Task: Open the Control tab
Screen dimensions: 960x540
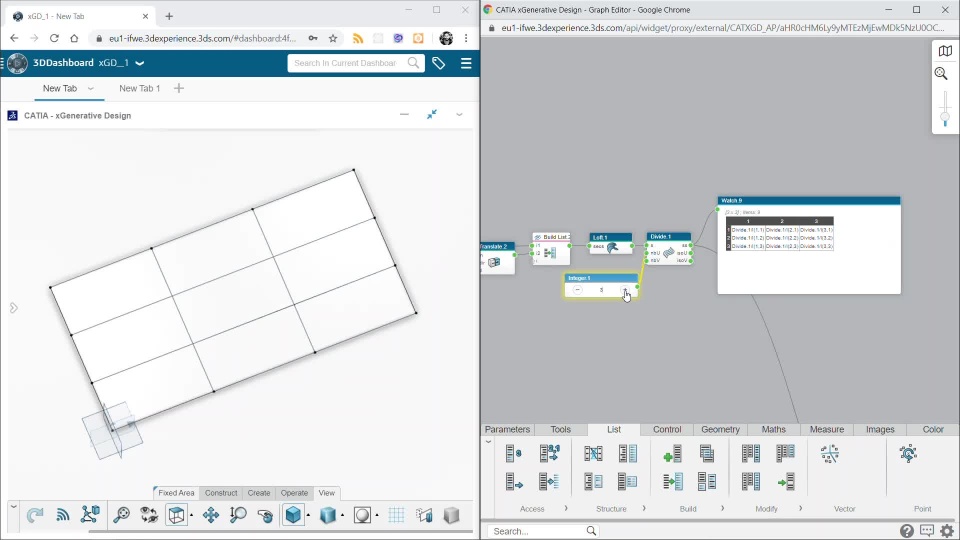Action: click(667, 429)
